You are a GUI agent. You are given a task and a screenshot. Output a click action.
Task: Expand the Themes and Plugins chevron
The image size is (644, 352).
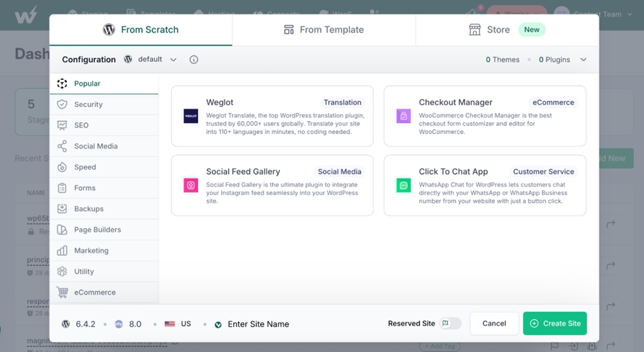pyautogui.click(x=583, y=59)
